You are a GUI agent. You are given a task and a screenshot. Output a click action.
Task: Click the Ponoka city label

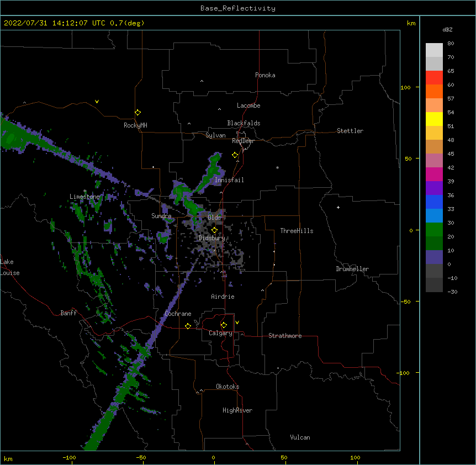[x=265, y=75]
